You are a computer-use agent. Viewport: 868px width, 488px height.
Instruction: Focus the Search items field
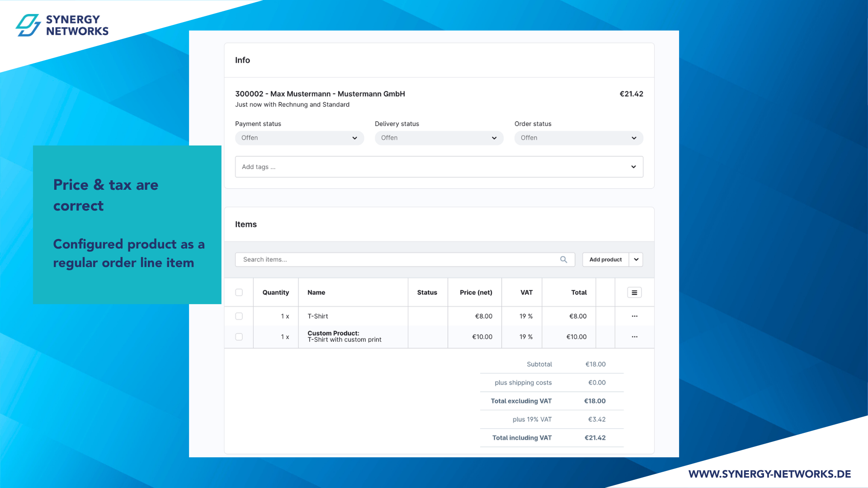click(x=405, y=259)
